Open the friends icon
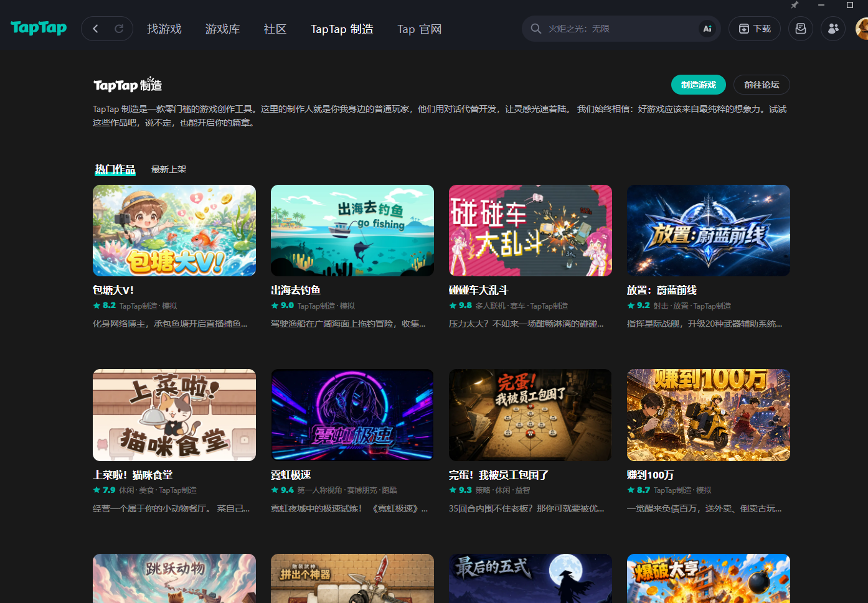The image size is (868, 603). [x=833, y=29]
